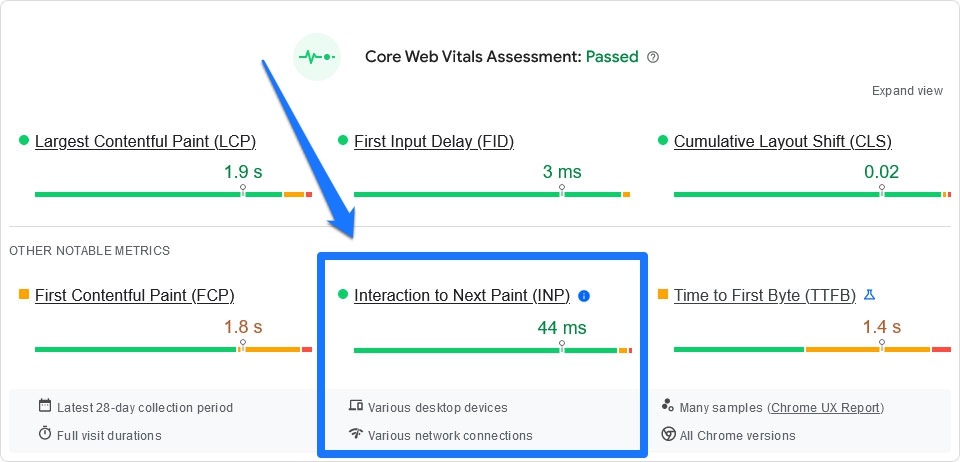Viewport: 960px width, 462px height.
Task: Open the First Contentful Paint (FCP) link
Action: 135,295
